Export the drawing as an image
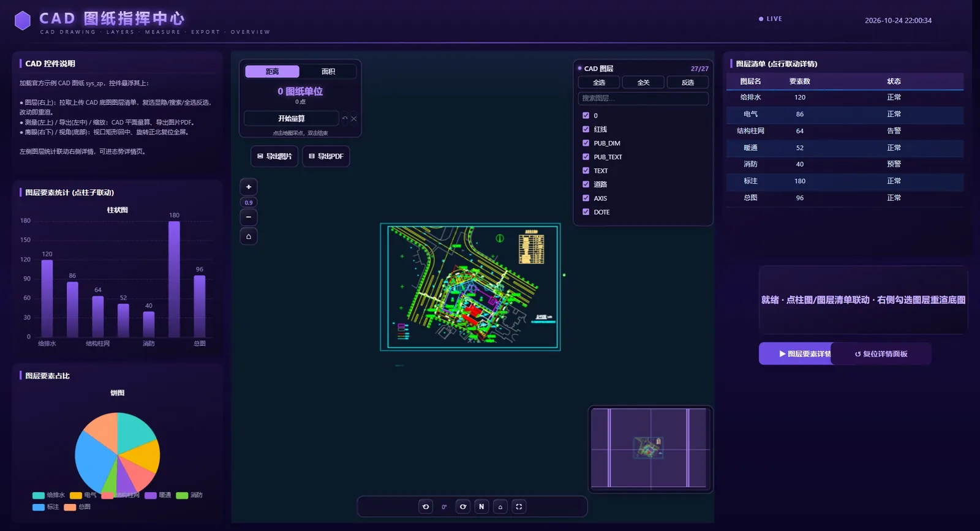 pos(274,156)
